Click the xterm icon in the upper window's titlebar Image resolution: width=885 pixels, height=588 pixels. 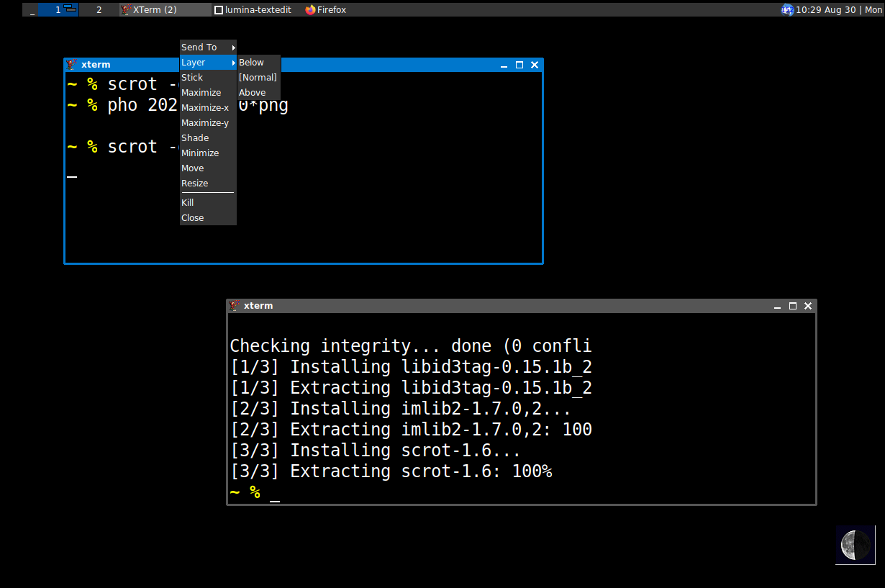[72, 65]
